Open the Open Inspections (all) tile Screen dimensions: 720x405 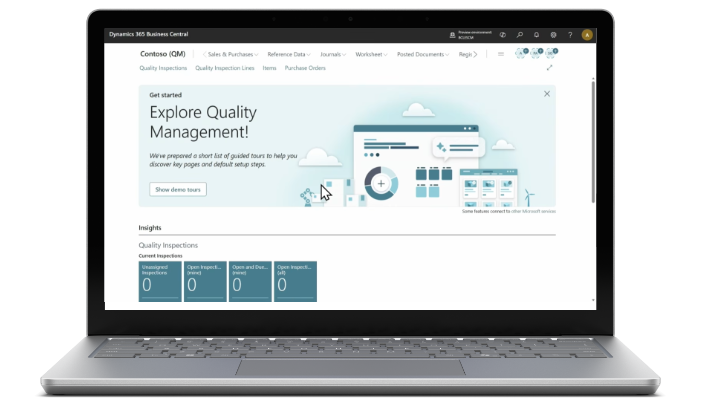[295, 281]
